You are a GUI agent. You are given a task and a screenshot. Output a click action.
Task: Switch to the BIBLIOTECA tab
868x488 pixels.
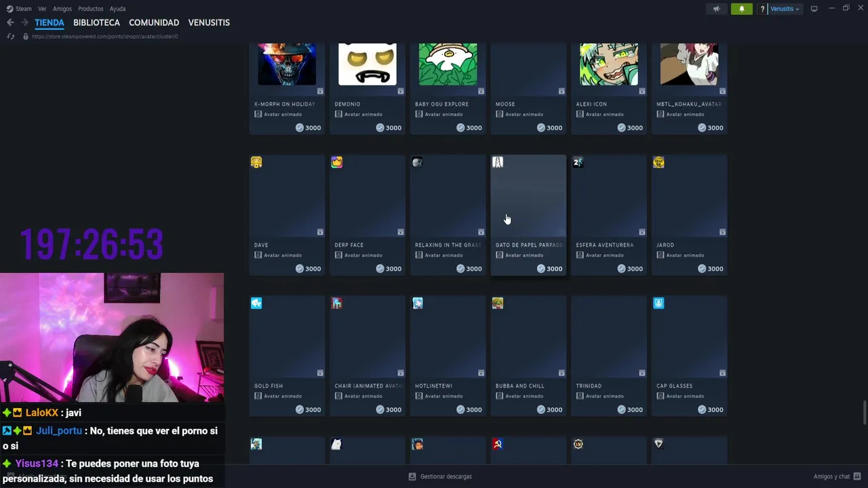96,22
